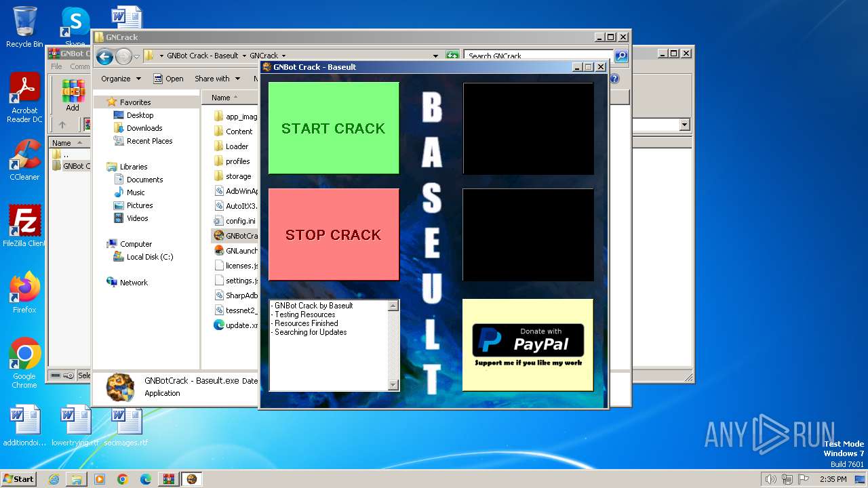Click Add button in WinRAR toolbar
This screenshot has width=868, height=488.
click(x=73, y=96)
